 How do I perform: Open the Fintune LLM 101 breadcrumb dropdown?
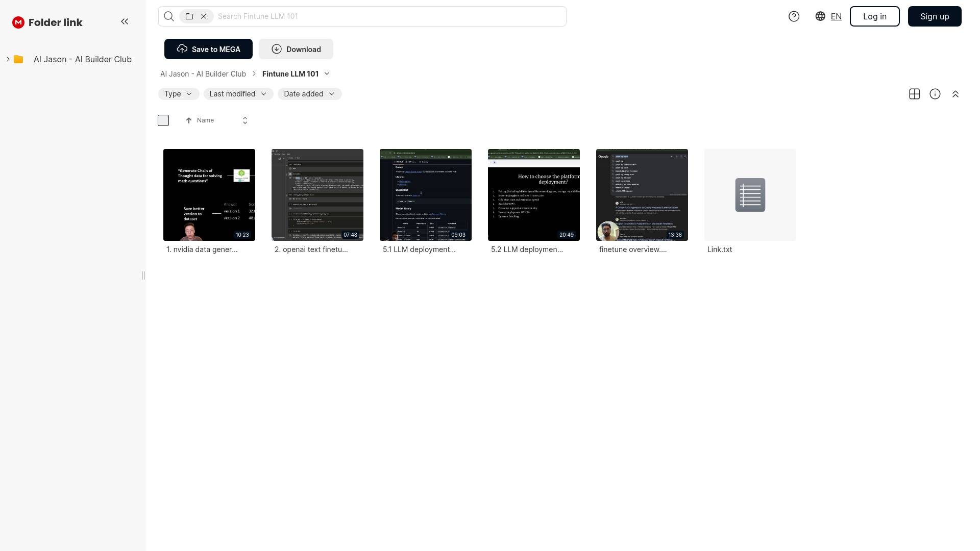[327, 74]
